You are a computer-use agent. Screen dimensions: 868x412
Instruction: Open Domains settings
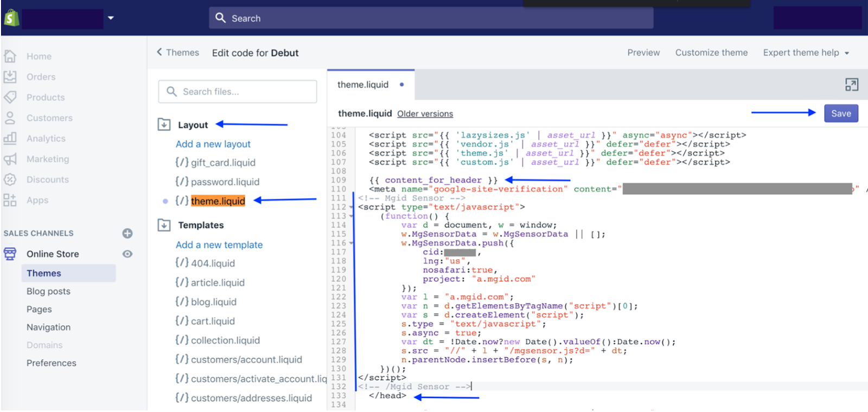(44, 345)
